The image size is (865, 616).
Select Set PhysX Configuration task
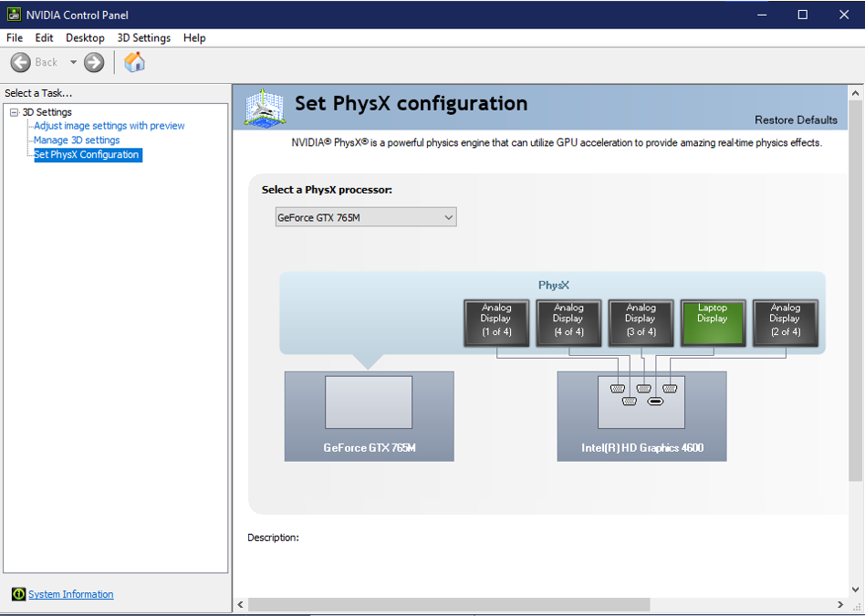click(88, 154)
